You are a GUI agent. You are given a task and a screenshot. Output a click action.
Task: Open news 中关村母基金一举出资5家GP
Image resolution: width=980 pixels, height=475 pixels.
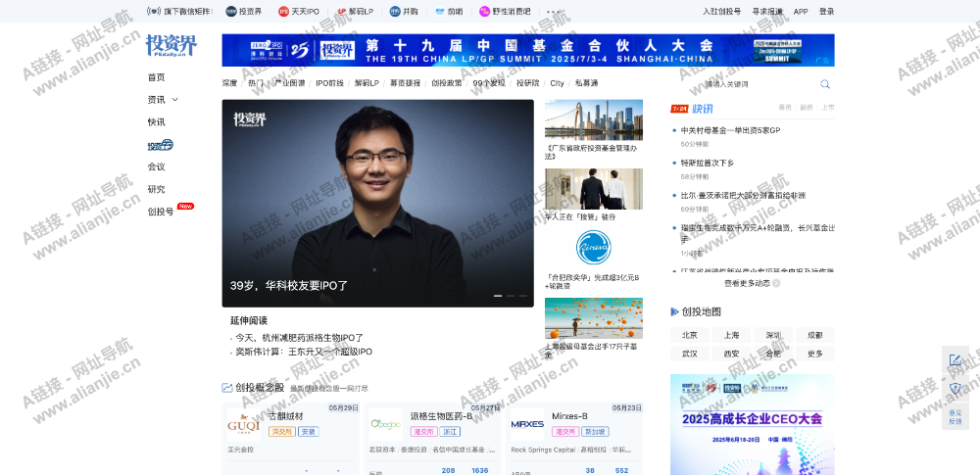pos(731,130)
